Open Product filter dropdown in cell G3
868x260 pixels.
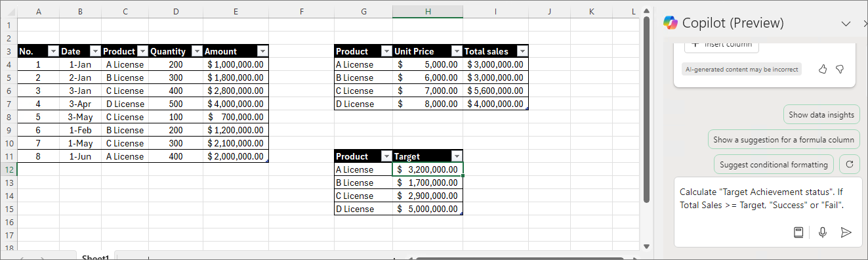click(386, 51)
